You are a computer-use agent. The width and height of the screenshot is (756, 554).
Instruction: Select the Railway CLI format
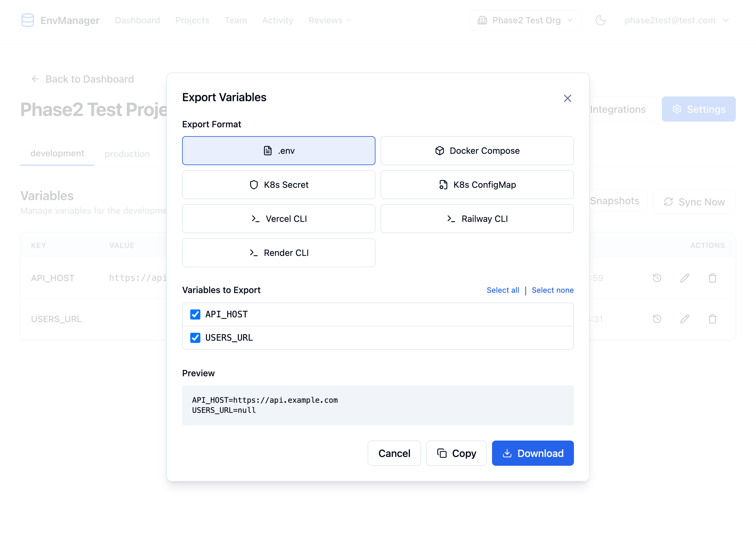477,219
